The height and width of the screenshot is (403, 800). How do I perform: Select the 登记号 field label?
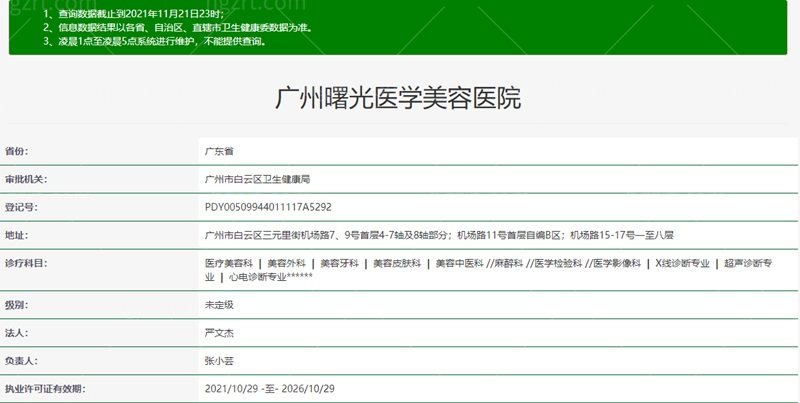click(x=21, y=208)
